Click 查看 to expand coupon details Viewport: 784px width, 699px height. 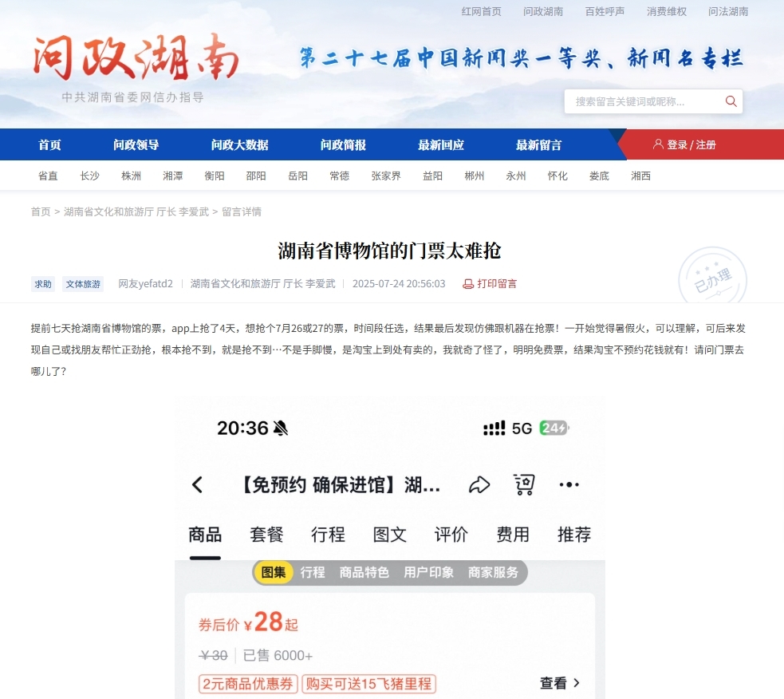(559, 683)
